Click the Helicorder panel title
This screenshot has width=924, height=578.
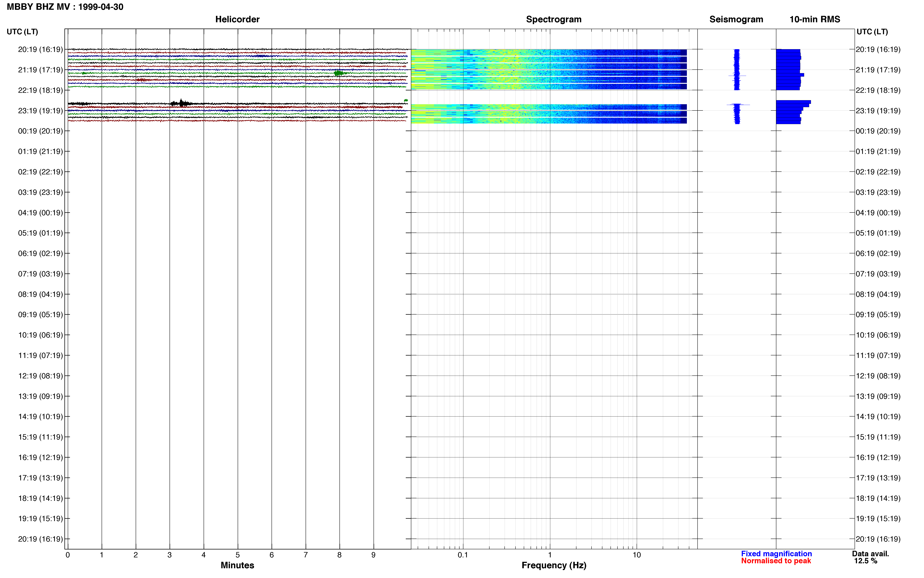pos(237,20)
